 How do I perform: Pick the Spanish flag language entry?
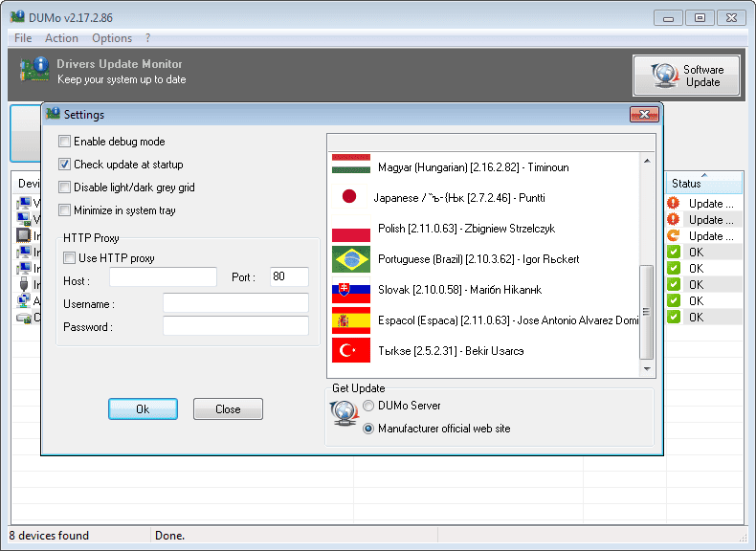point(350,320)
